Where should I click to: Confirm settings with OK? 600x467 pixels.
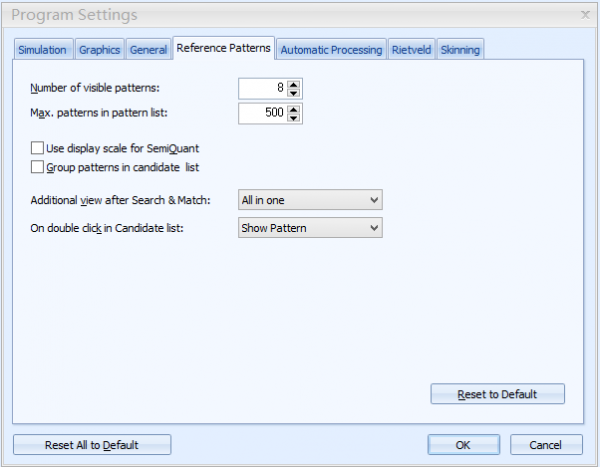(x=463, y=445)
